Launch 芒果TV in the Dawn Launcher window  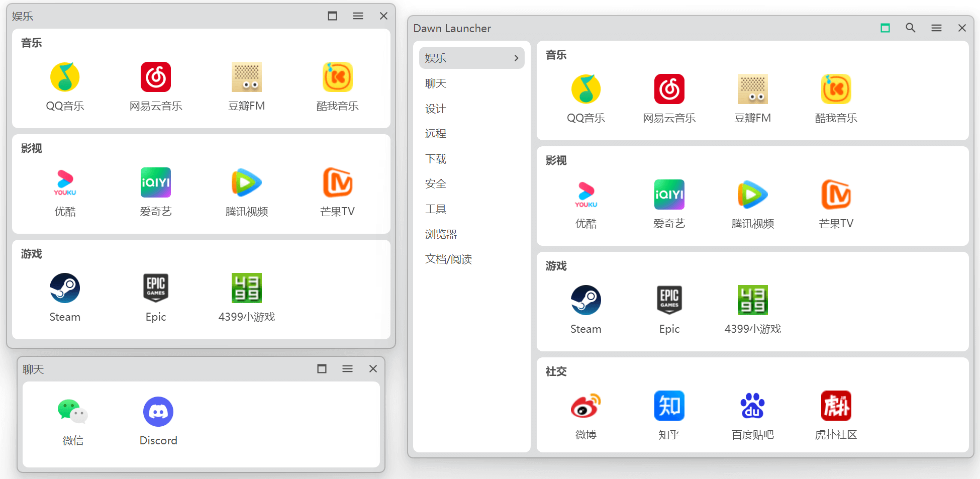tap(836, 205)
